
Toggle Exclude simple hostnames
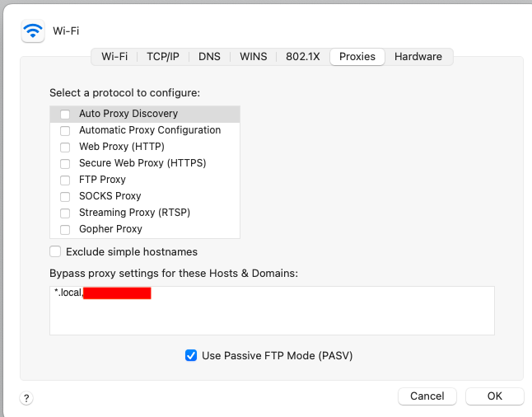point(55,251)
